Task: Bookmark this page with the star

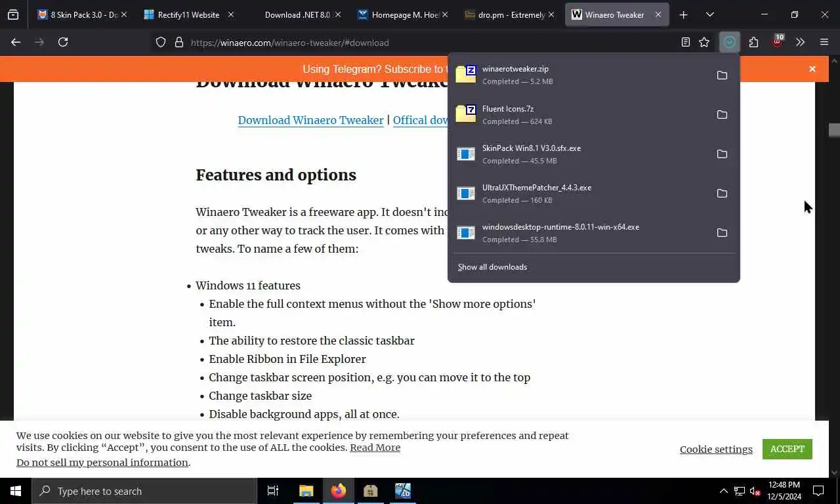Action: (x=704, y=42)
